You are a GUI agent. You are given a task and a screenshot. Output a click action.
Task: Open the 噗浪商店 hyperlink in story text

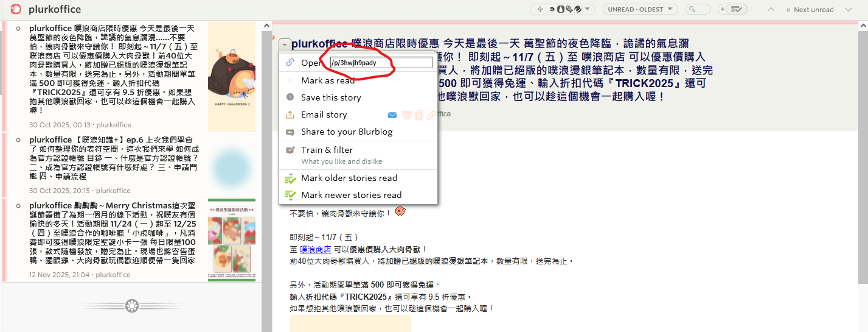(x=315, y=249)
